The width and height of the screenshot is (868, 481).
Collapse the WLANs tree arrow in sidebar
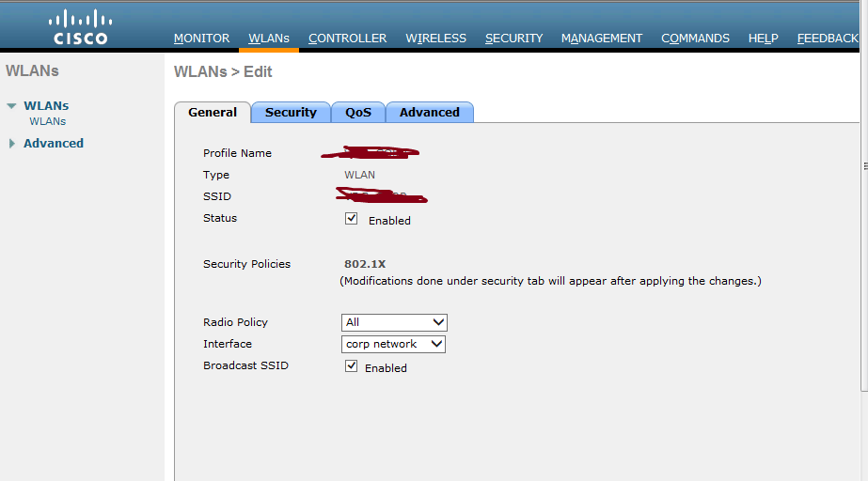coord(11,105)
